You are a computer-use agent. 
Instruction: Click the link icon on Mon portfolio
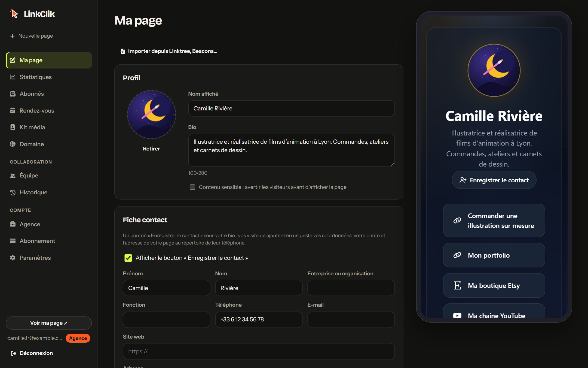[457, 255]
